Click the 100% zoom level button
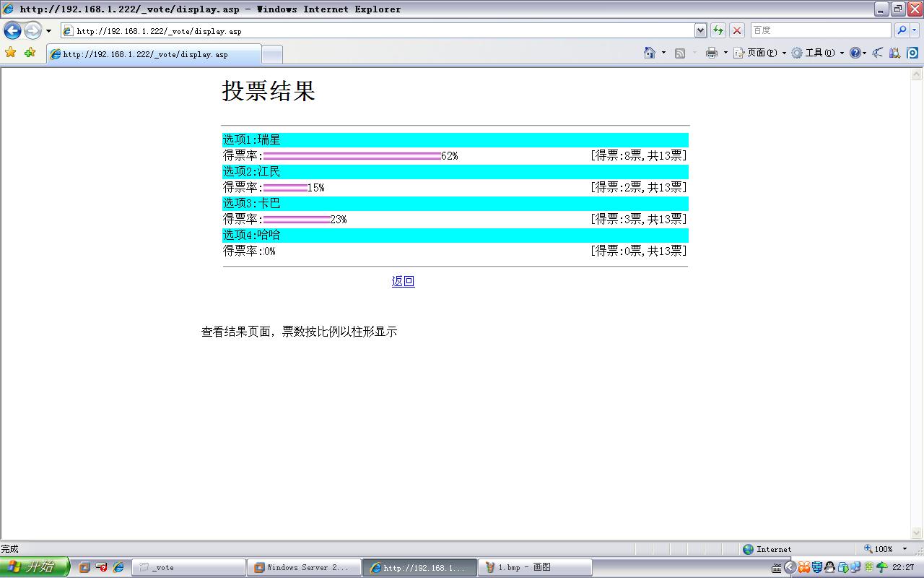 879,549
